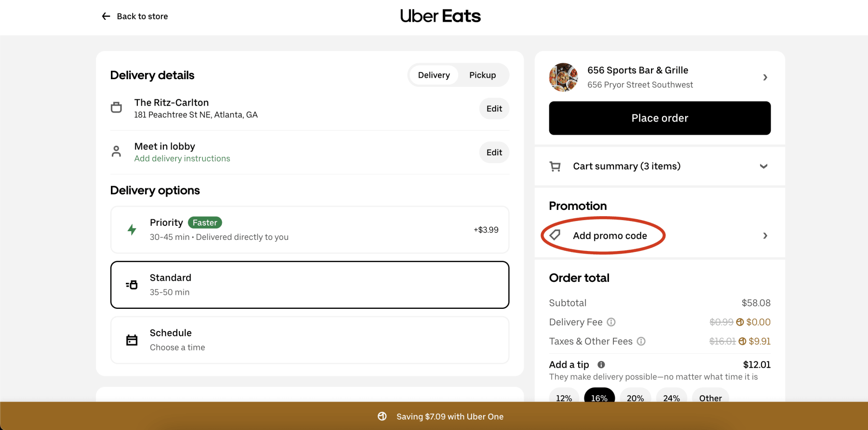
Task: Click the lightning bolt icon for Priority delivery
Action: 131,229
